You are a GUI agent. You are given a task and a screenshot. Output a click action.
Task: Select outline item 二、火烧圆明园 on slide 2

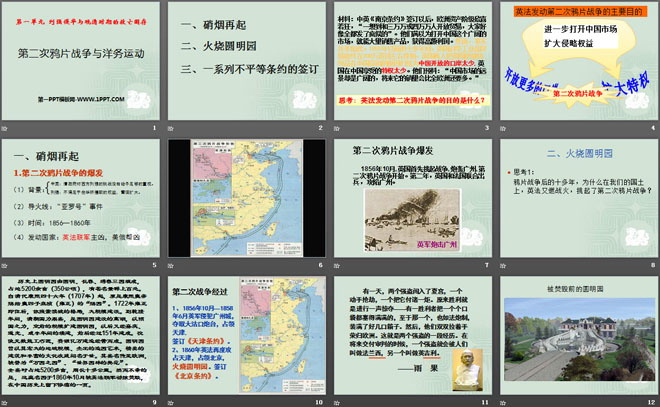coord(218,46)
